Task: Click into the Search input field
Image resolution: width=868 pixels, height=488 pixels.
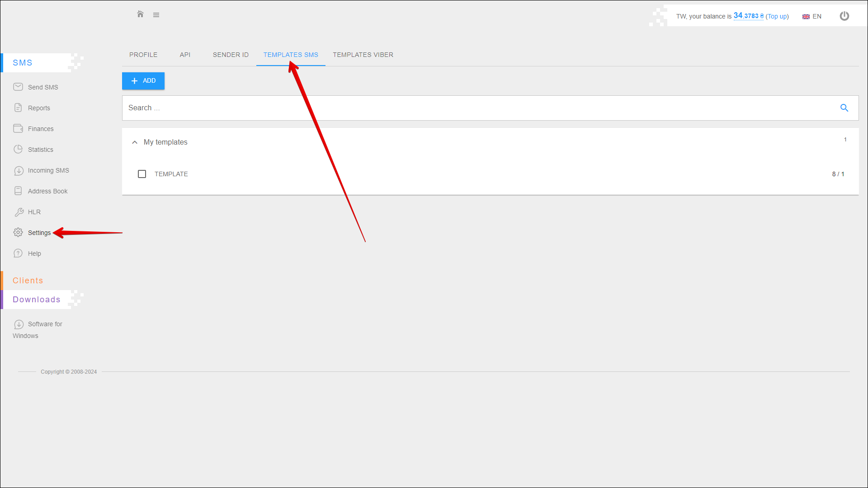Action: click(452, 108)
